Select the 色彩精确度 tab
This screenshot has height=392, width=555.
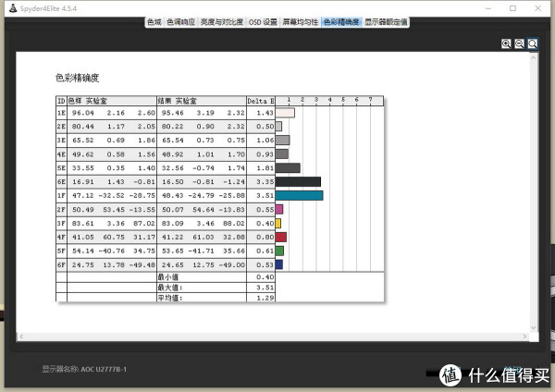click(x=341, y=22)
